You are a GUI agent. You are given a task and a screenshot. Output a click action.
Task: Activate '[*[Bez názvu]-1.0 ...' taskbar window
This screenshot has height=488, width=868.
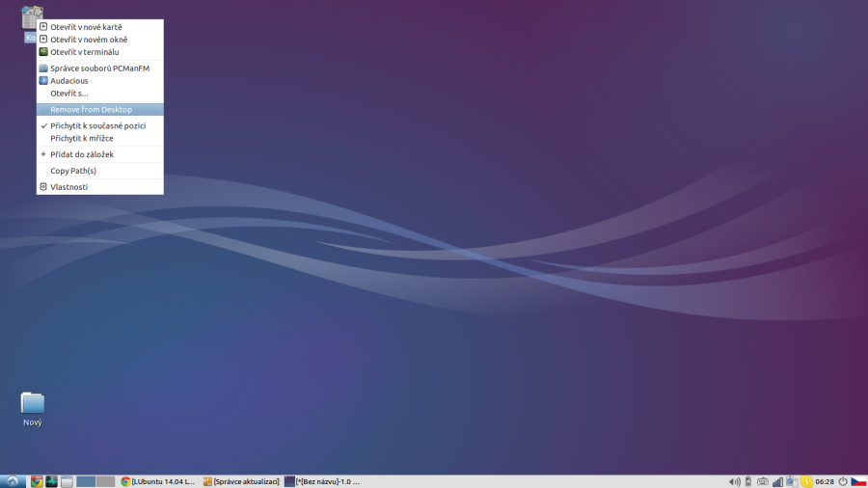[323, 481]
